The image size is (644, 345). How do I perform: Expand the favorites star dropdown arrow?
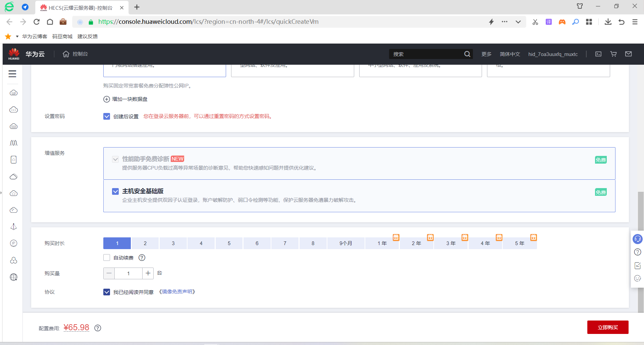pos(17,37)
